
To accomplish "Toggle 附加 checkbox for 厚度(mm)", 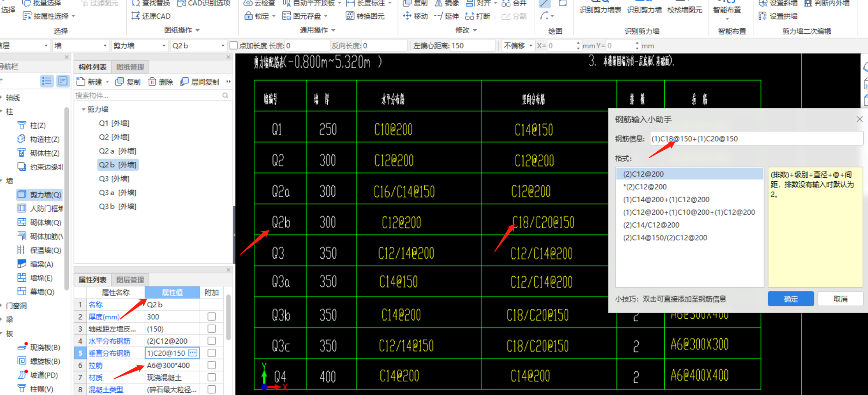I will pyautogui.click(x=212, y=316).
